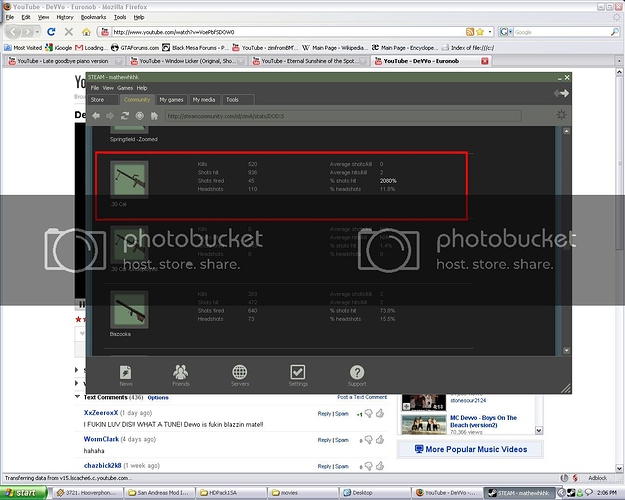The height and width of the screenshot is (500, 625).
Task: Click the Steam stats scrollbar down arrow
Action: (x=566, y=350)
